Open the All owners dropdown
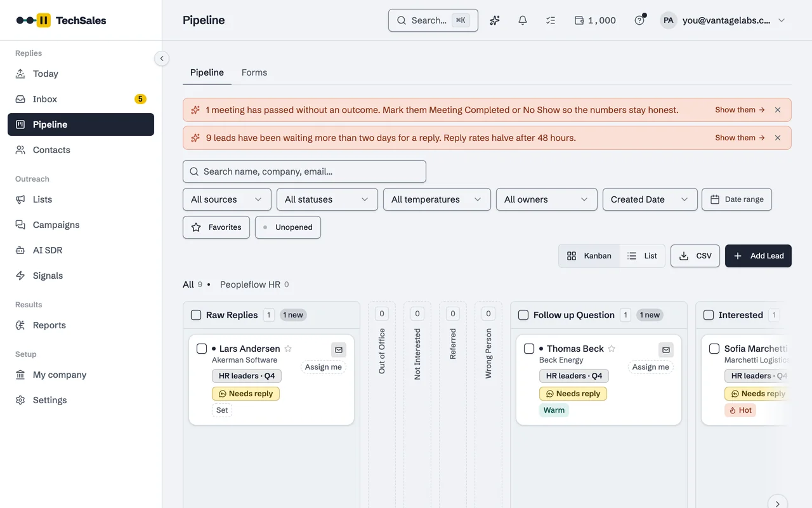This screenshot has width=812, height=508. pyautogui.click(x=547, y=199)
